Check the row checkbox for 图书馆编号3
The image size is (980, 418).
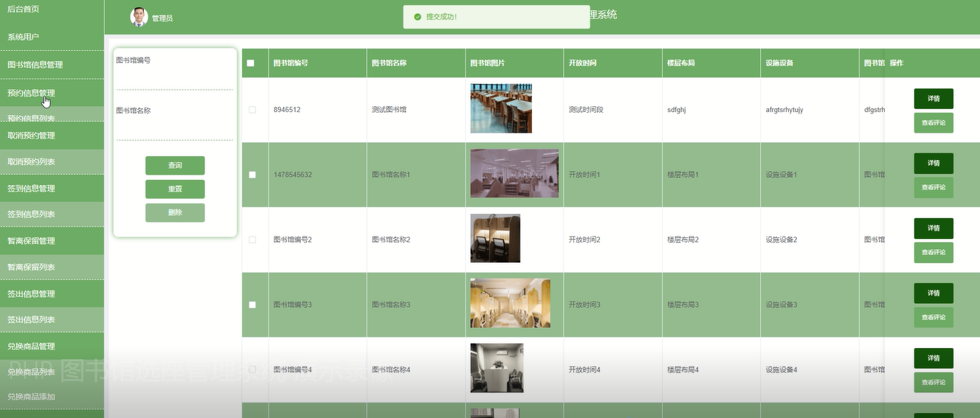[252, 304]
